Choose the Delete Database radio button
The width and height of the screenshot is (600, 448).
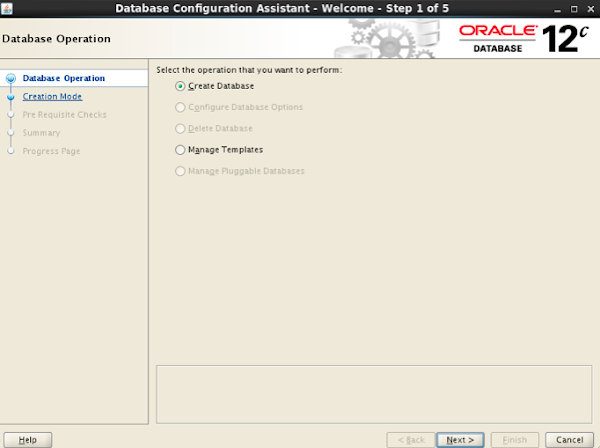(x=180, y=129)
